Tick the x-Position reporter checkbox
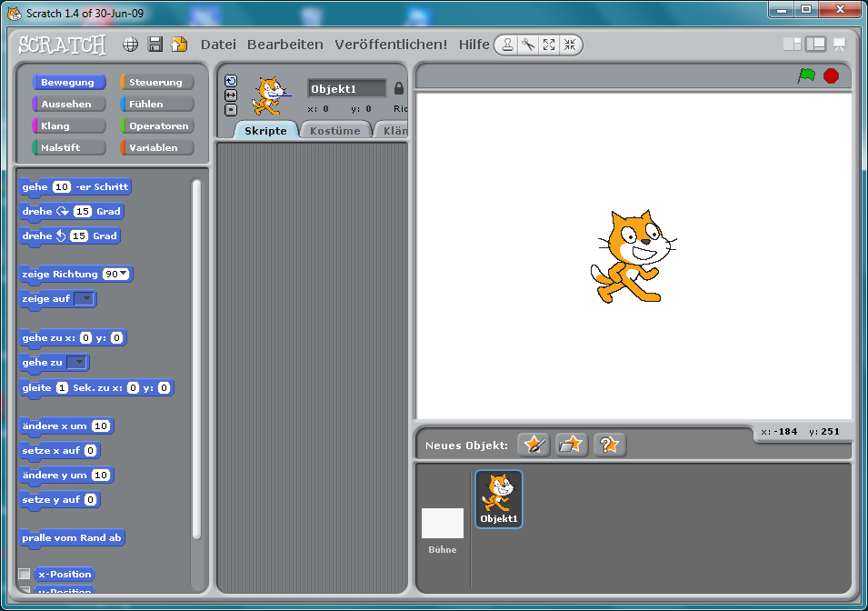This screenshot has width=868, height=611. (x=24, y=574)
